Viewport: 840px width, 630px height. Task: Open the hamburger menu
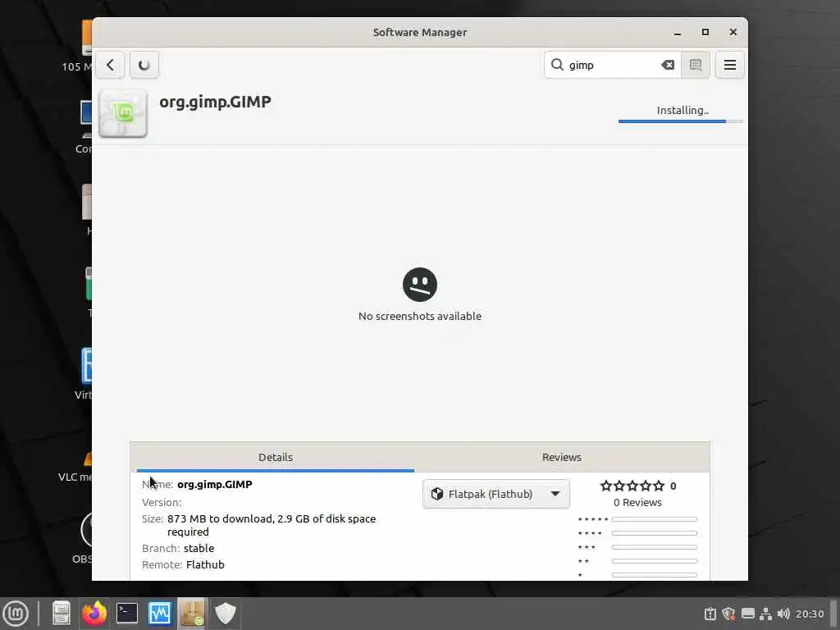click(x=729, y=65)
